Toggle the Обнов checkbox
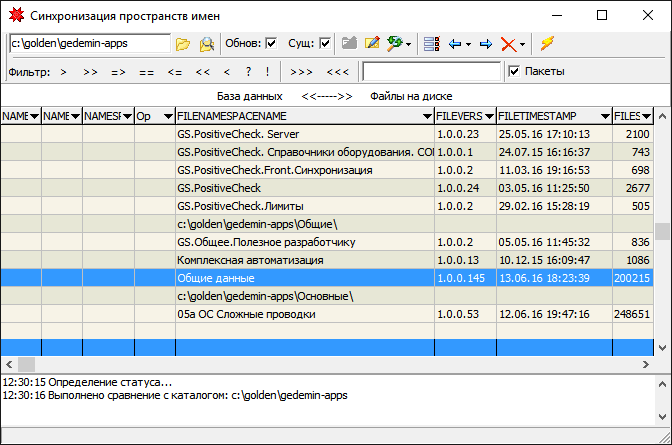The image size is (672, 445). pos(272,44)
